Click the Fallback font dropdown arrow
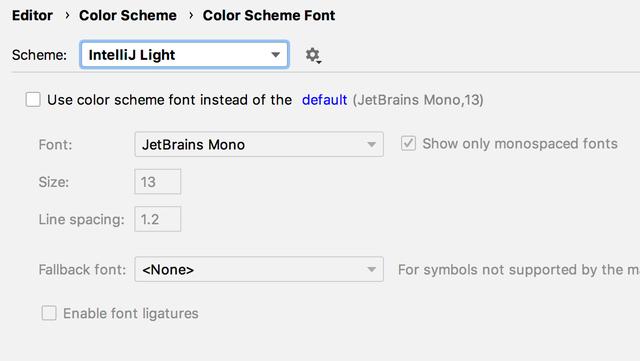This screenshot has width=640, height=361. 371,270
